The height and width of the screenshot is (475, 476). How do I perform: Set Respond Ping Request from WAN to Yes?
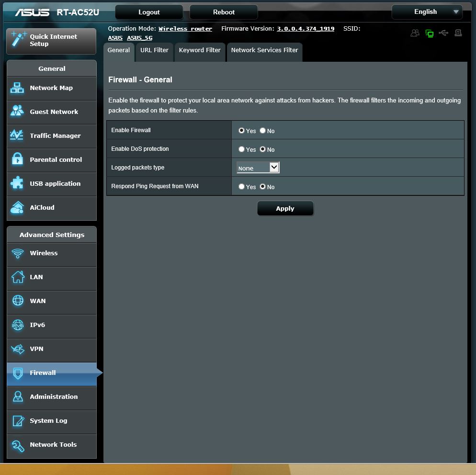point(241,186)
